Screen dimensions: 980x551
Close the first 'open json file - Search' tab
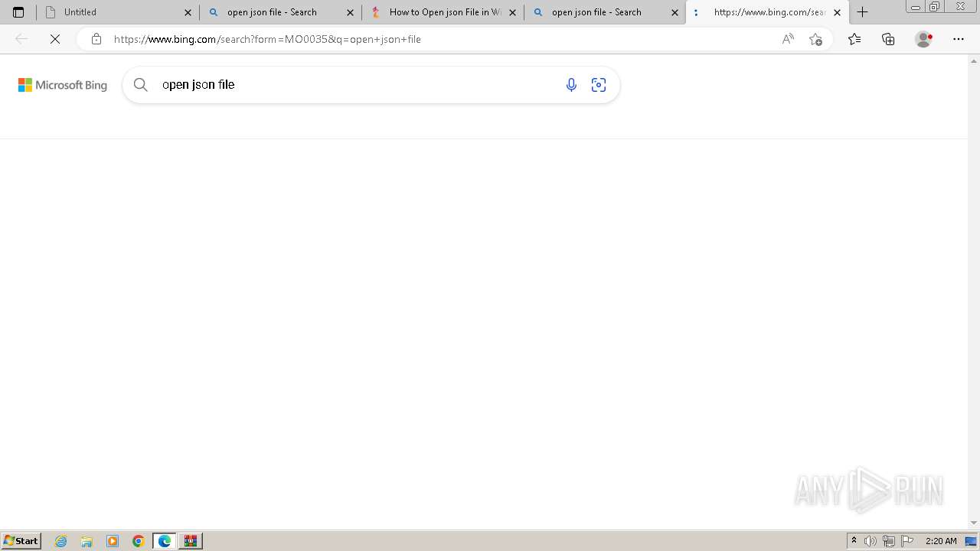click(x=350, y=12)
